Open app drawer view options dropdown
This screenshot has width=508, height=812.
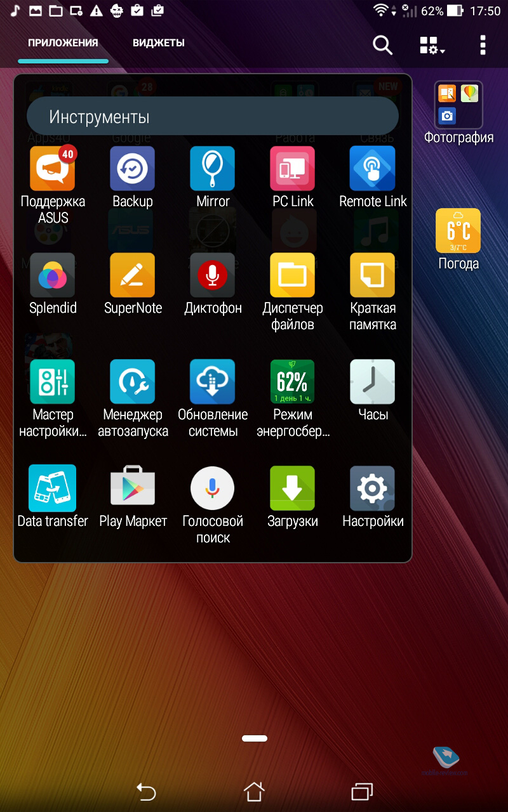tap(432, 45)
